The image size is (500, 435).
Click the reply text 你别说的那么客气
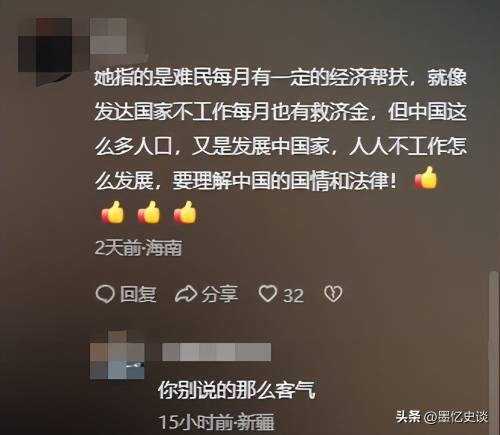click(237, 390)
